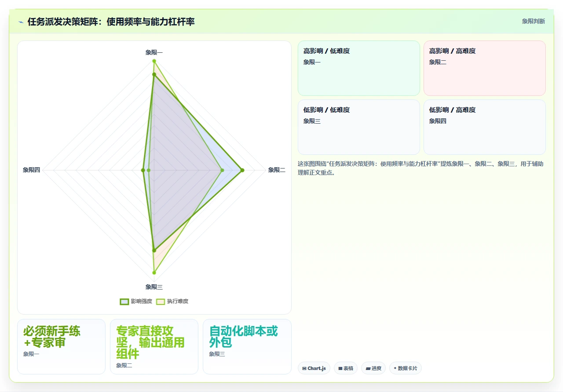Click the 象限判断 label in header

(x=533, y=21)
